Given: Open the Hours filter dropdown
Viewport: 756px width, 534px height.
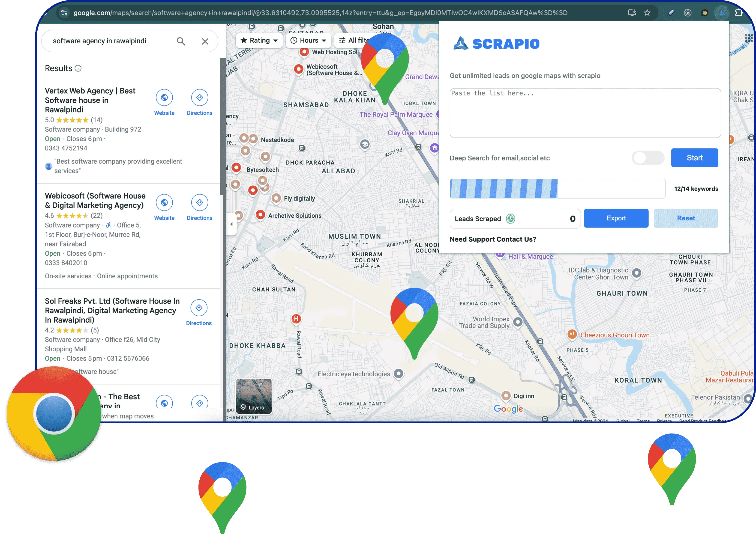Looking at the screenshot, I should [x=308, y=41].
